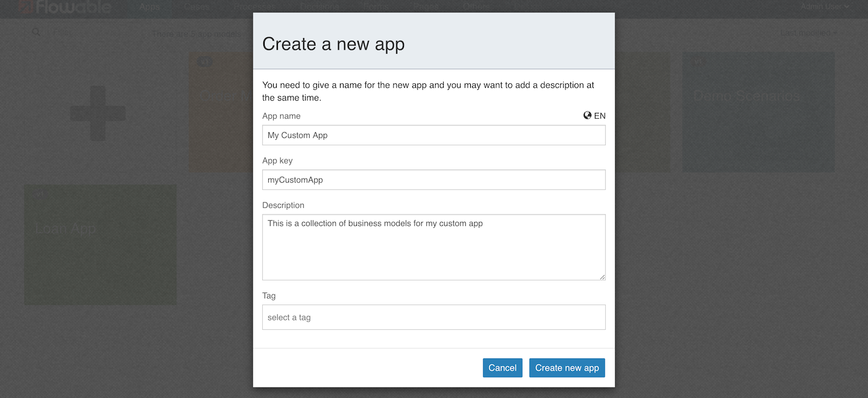Image resolution: width=868 pixels, height=398 pixels.
Task: Open the Decisions menu
Action: tap(319, 7)
